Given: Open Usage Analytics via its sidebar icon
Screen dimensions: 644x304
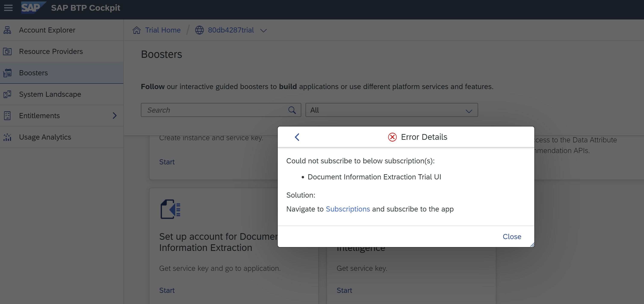Looking at the screenshot, I should pos(7,137).
